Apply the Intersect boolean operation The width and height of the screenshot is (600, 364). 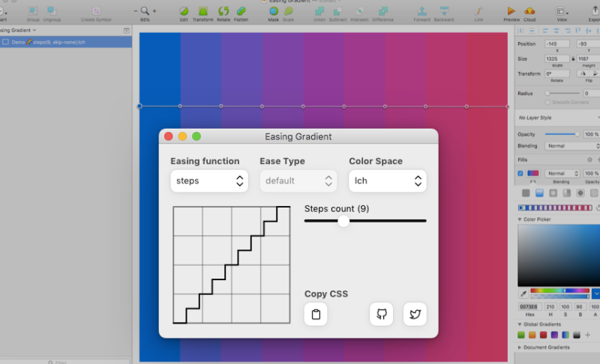[x=360, y=11]
